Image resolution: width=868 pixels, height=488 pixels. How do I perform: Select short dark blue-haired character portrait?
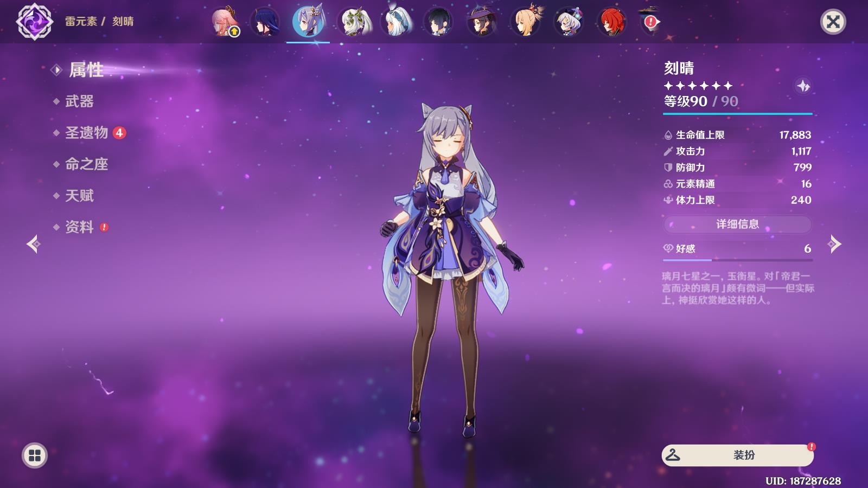[x=438, y=22]
